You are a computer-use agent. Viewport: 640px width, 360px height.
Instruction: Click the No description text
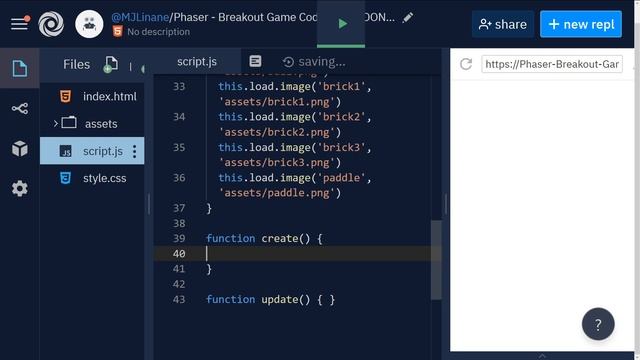point(158,31)
